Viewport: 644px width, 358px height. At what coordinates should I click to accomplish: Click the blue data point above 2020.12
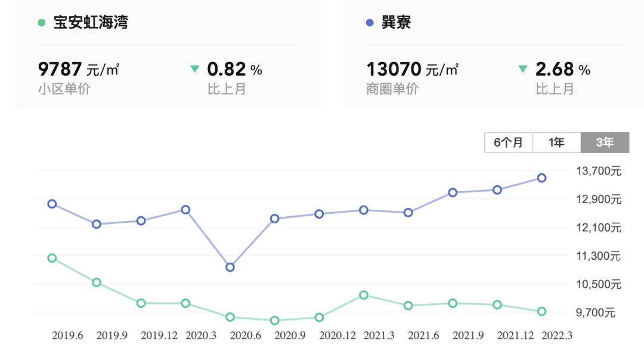point(319,214)
